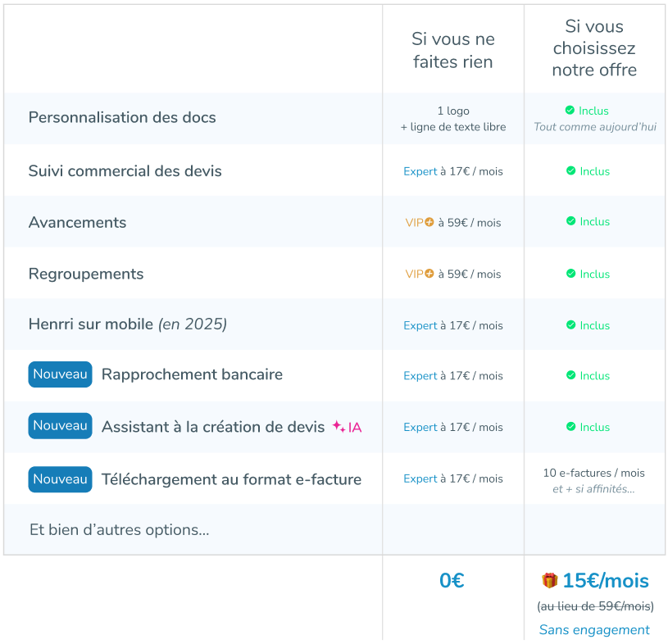The width and height of the screenshot is (668, 644).
Task: Click the VIP plus icon in Regroupements row
Action: coord(429,274)
